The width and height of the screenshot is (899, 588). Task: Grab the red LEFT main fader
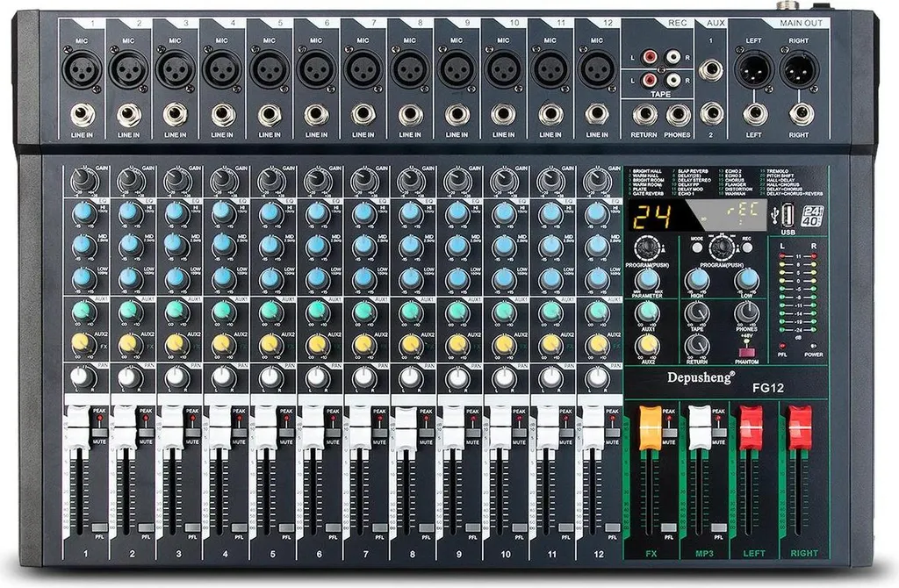(751, 427)
